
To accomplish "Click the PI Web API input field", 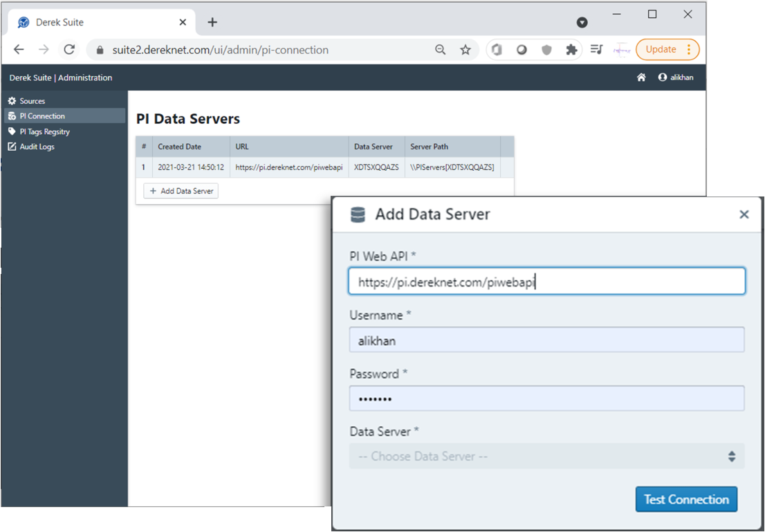I will tap(546, 282).
